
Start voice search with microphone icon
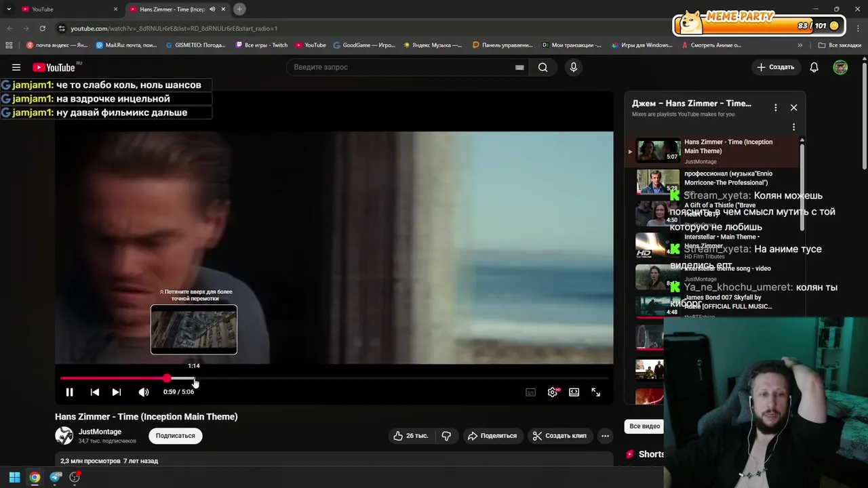[x=574, y=67]
